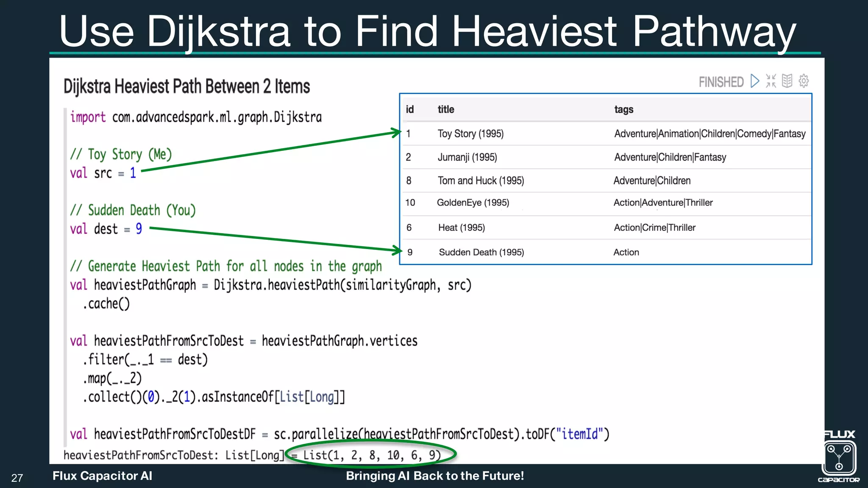The width and height of the screenshot is (868, 488).
Task: Click the Flux Capacitor logo
Action: coord(839,457)
